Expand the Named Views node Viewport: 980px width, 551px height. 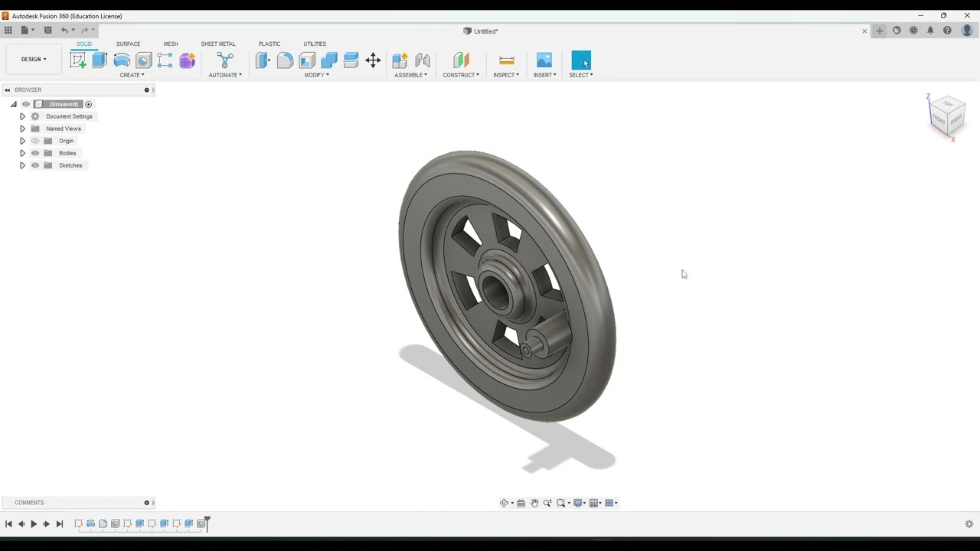pyautogui.click(x=22, y=129)
